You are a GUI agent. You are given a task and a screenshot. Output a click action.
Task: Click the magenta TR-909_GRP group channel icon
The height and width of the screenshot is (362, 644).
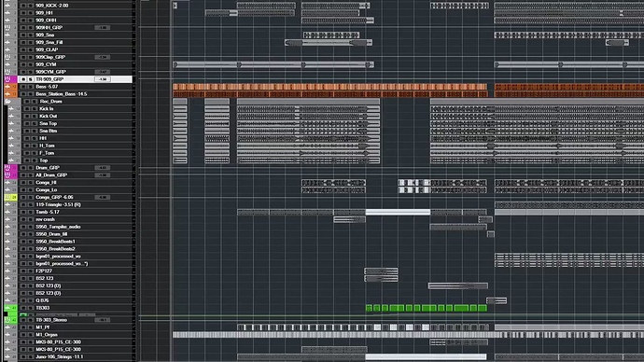7,79
